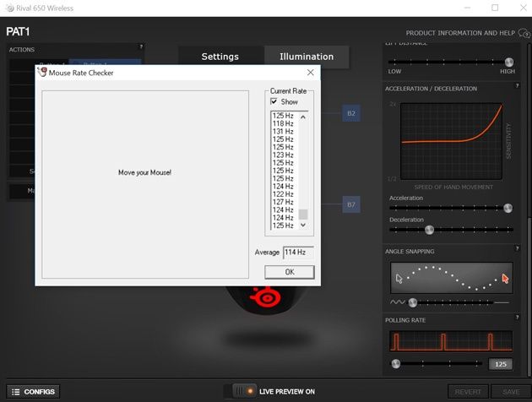Click the polling rate value 125 field

click(x=501, y=364)
